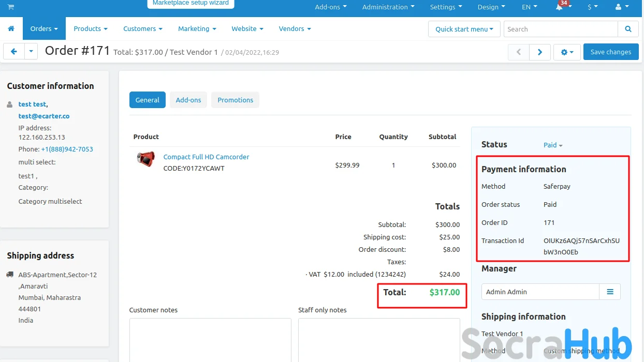Click the Saferpay payment method value
Viewport: 644px width, 362px height.
click(557, 187)
